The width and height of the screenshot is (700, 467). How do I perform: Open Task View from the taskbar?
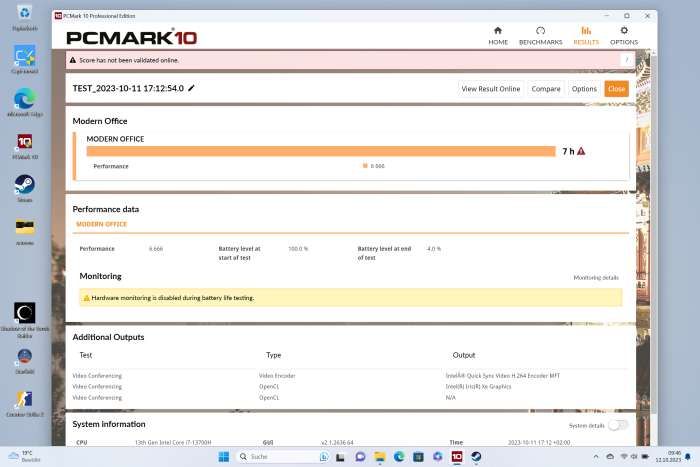[340, 456]
